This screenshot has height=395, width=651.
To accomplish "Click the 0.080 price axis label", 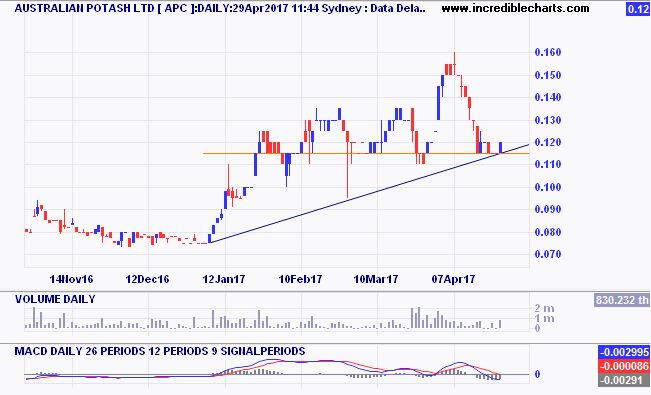I will 548,232.
